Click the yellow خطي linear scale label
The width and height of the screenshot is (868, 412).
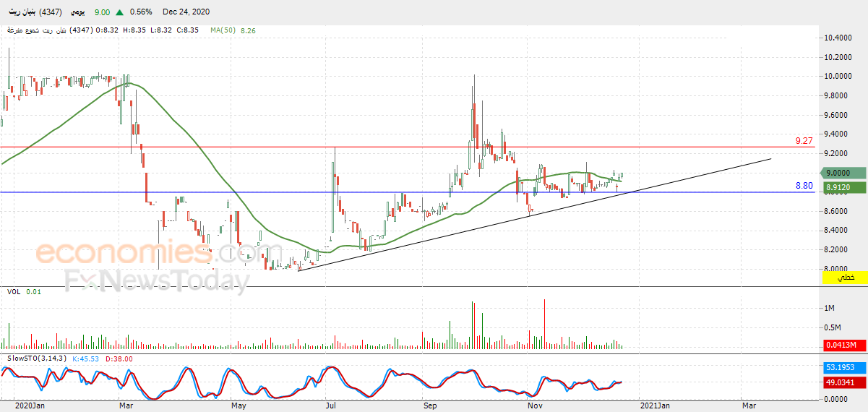pyautogui.click(x=845, y=278)
